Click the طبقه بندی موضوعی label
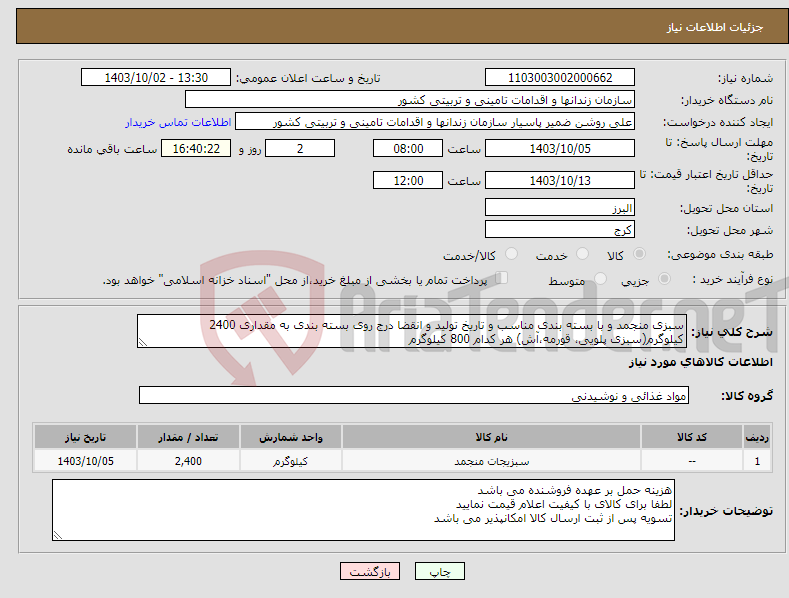This screenshot has height=598, width=789. [720, 255]
